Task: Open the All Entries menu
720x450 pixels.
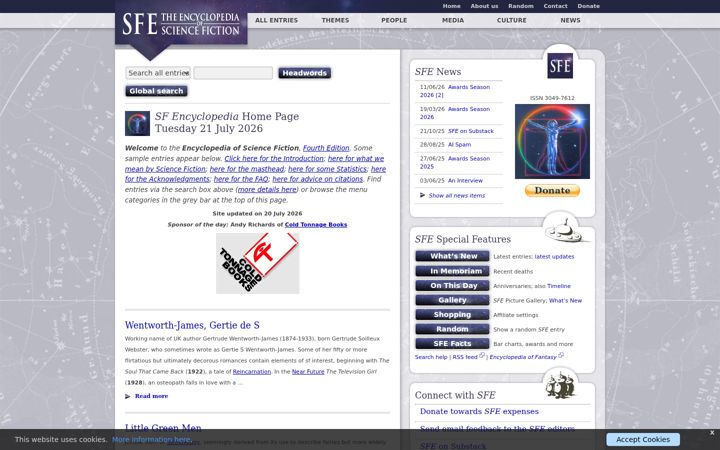Action: point(276,20)
